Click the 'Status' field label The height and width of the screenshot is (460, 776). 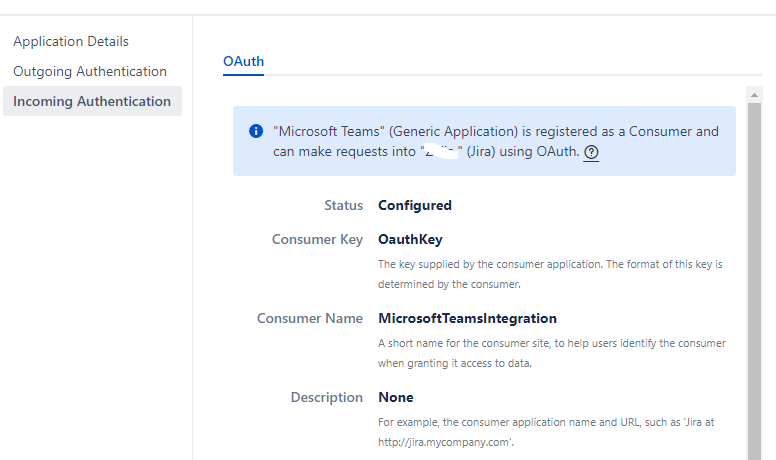coord(343,205)
